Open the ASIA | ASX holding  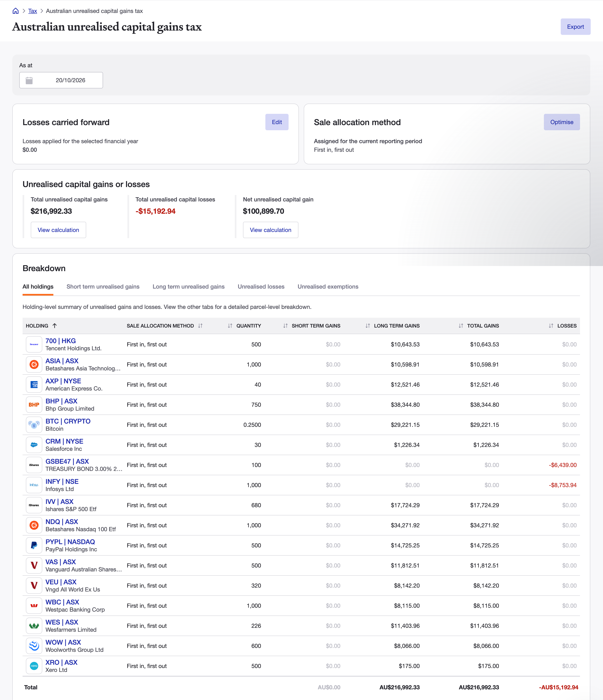point(62,361)
